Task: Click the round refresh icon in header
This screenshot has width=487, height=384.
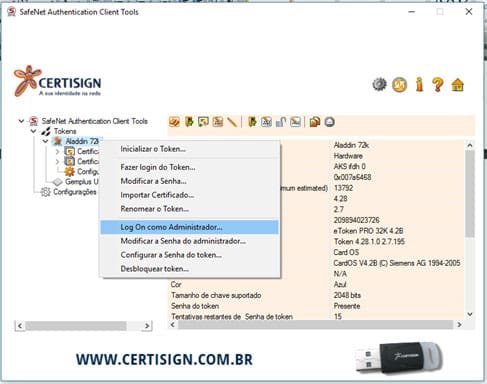Action: [x=399, y=85]
